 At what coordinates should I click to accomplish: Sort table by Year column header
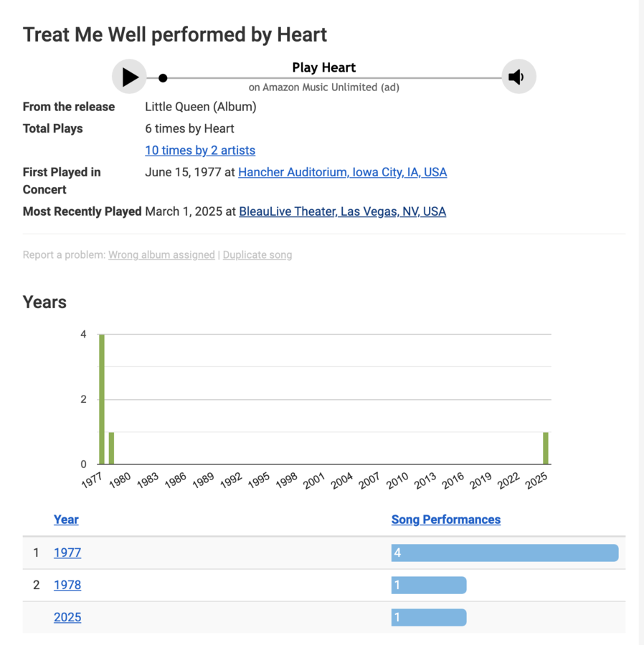[66, 520]
